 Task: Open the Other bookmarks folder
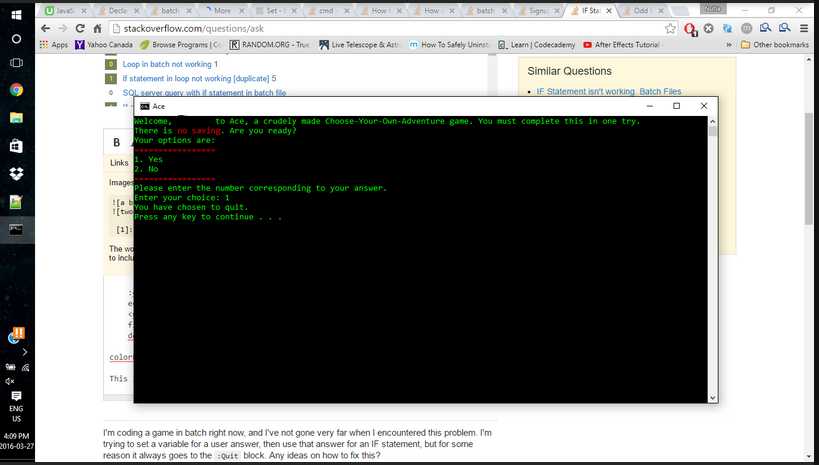click(775, 45)
